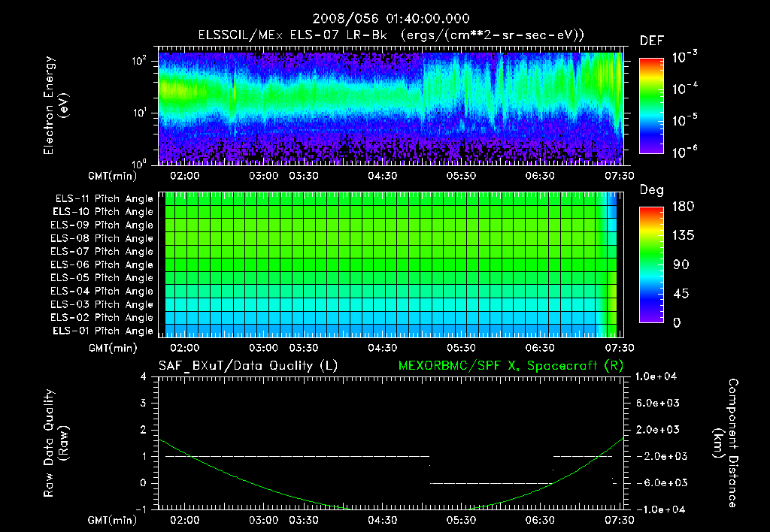The height and width of the screenshot is (532, 770).
Task: Click the 04:30 tick under the spectrogram
Action: (383, 176)
